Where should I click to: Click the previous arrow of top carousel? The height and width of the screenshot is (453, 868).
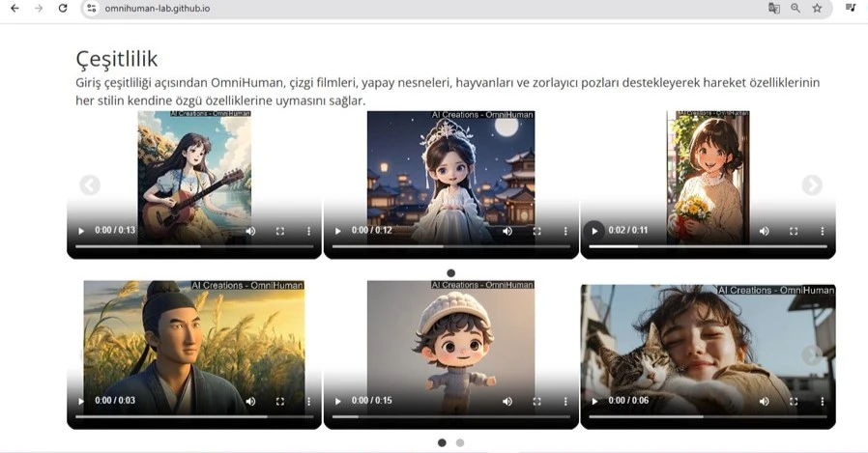[90, 185]
